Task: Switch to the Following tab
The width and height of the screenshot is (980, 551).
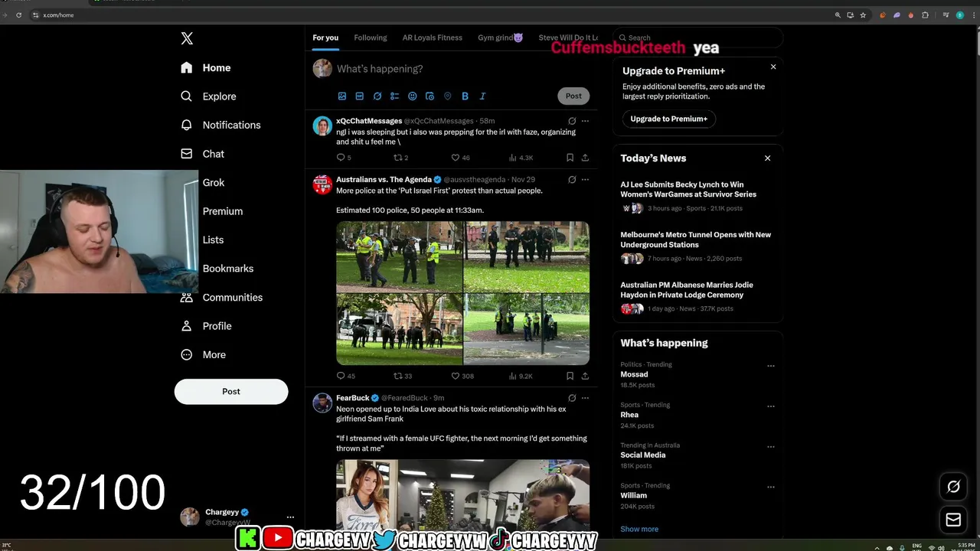Action: pyautogui.click(x=371, y=37)
